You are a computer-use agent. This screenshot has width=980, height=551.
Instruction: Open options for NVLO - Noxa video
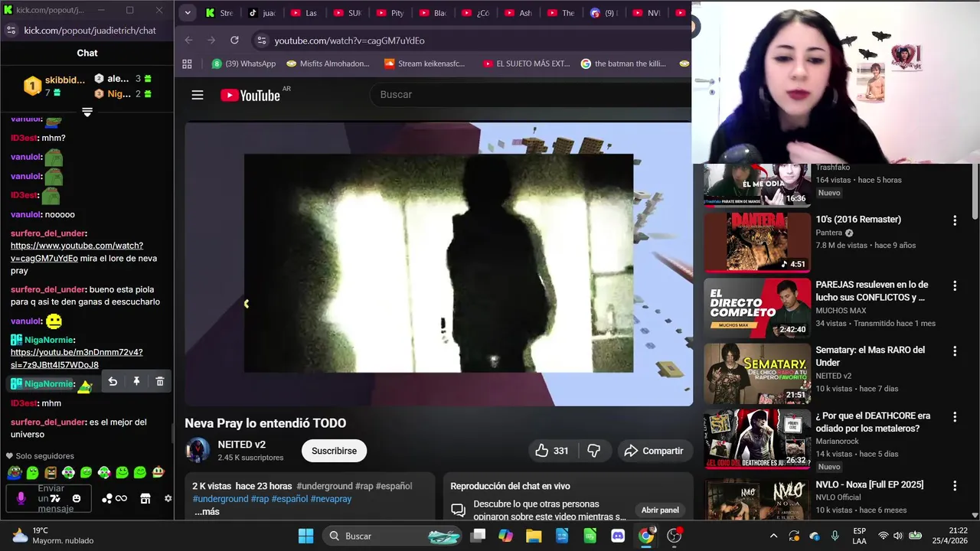[x=955, y=485]
